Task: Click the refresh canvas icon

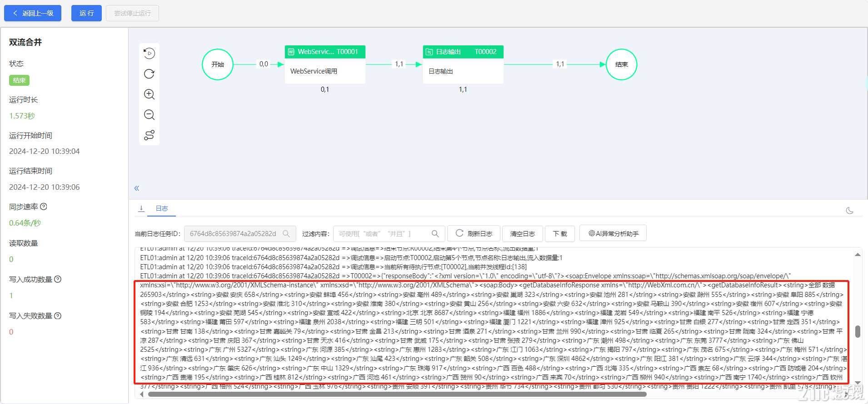Action: pyautogui.click(x=149, y=74)
